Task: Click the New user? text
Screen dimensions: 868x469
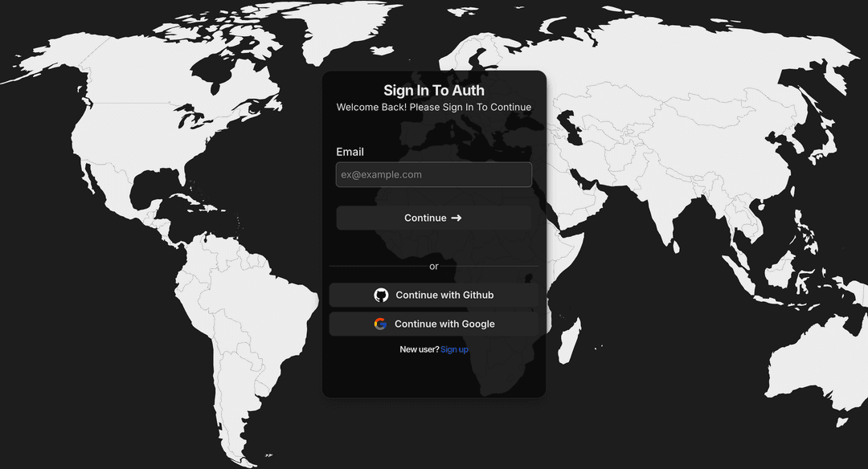Action: [419, 349]
